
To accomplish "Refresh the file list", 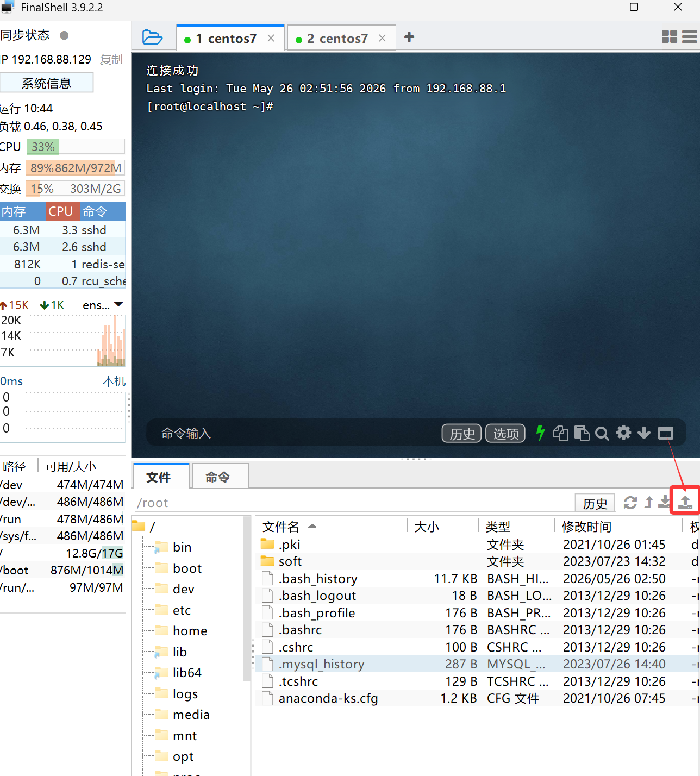I will pos(630,503).
